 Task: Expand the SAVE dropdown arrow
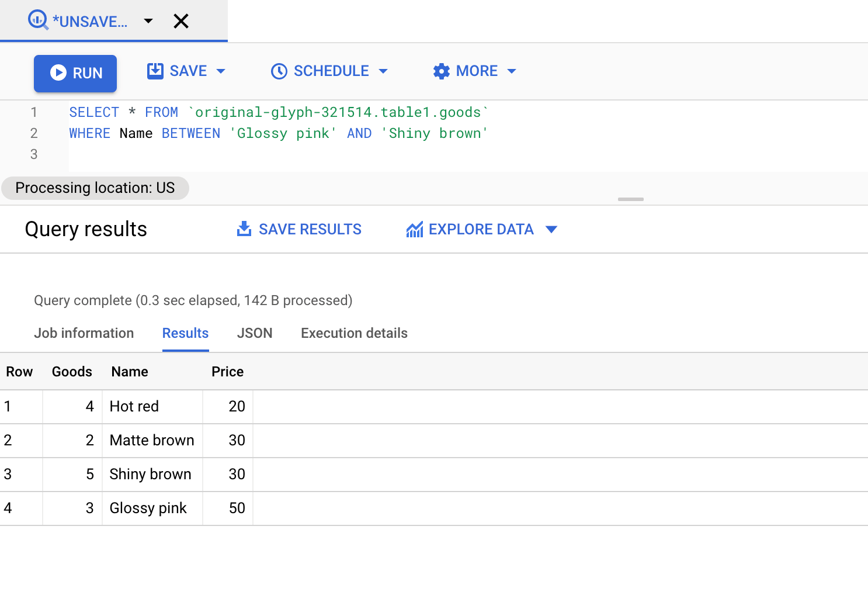coord(221,71)
